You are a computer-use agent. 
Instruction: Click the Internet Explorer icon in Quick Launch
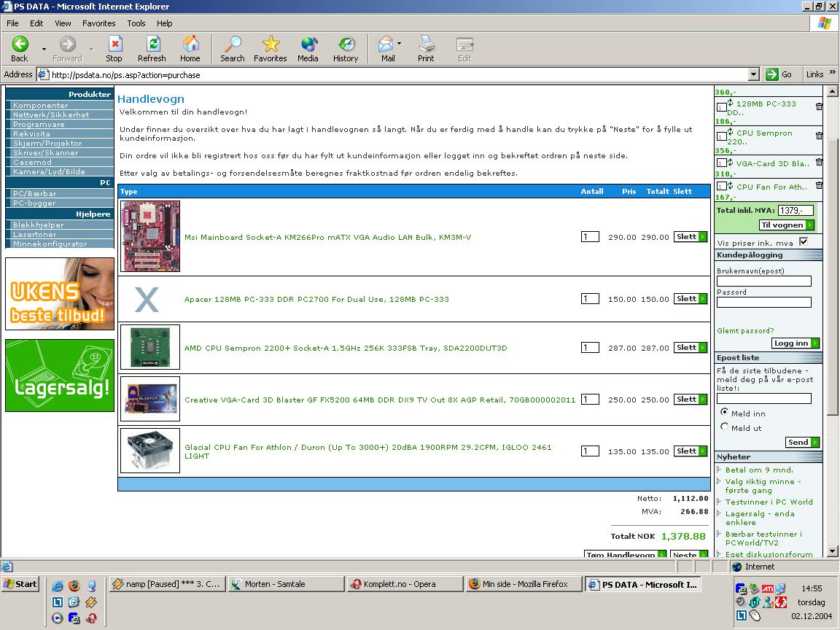[x=58, y=586]
